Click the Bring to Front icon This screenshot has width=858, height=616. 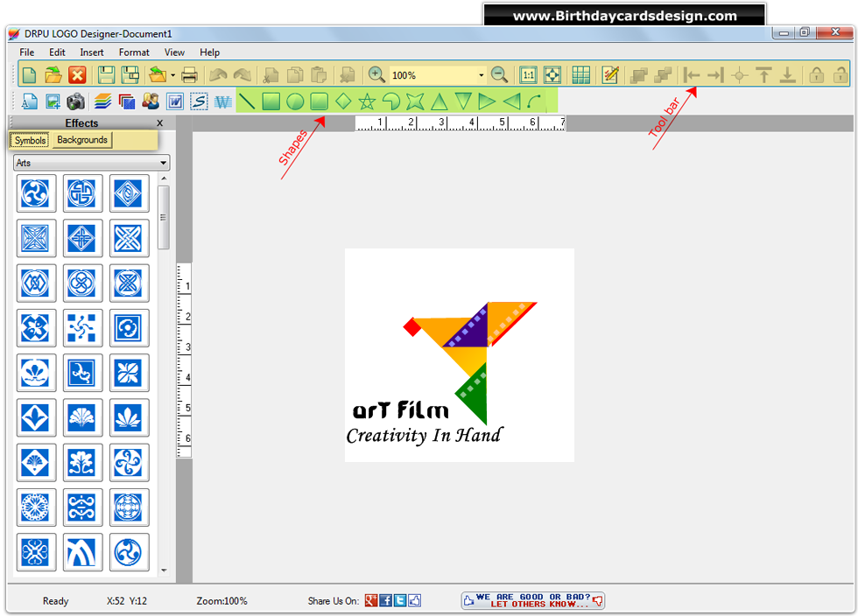638,74
